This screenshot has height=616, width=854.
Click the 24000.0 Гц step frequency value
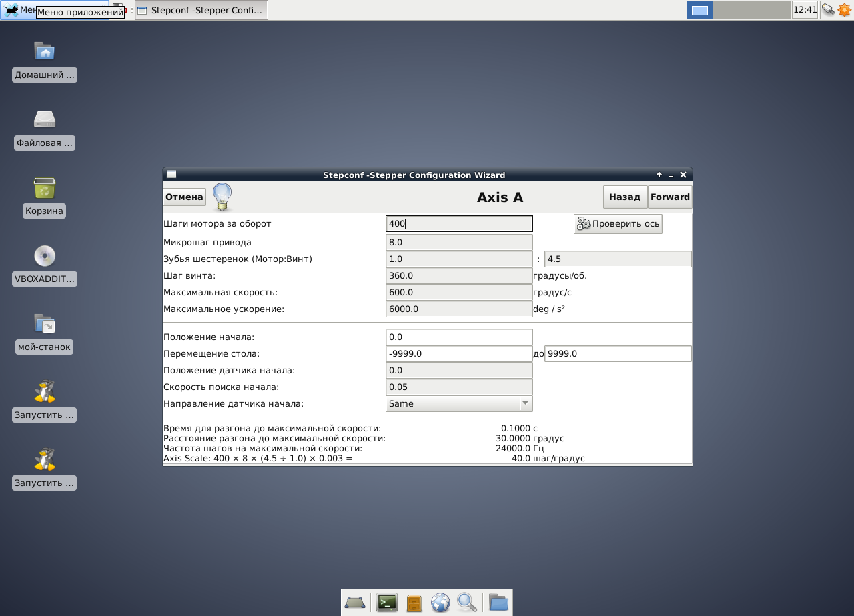[520, 449]
